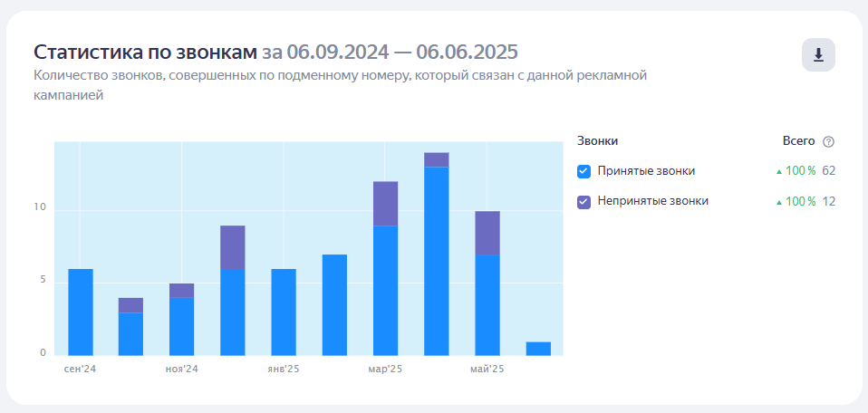Click the мар'25 axis label
Screen dimensions: 868x413
[x=385, y=370]
